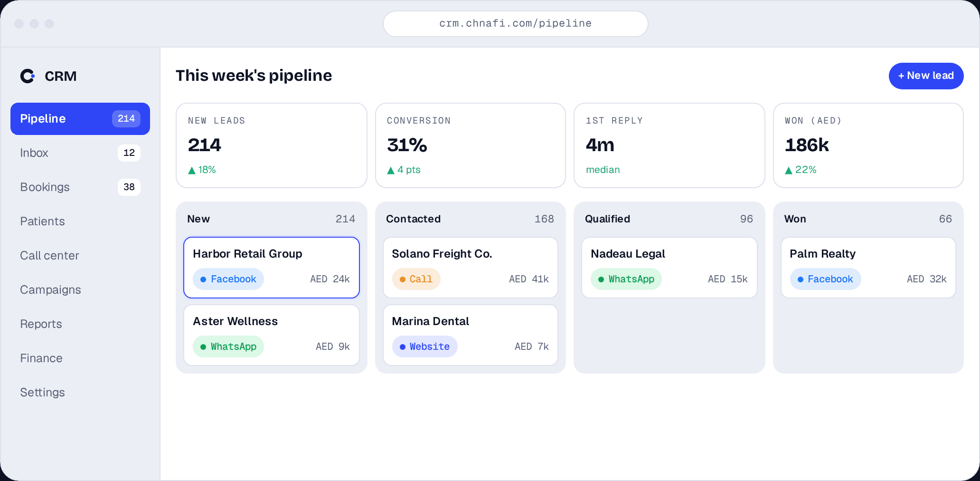Open Campaigns page
The height and width of the screenshot is (481, 980).
point(80,290)
